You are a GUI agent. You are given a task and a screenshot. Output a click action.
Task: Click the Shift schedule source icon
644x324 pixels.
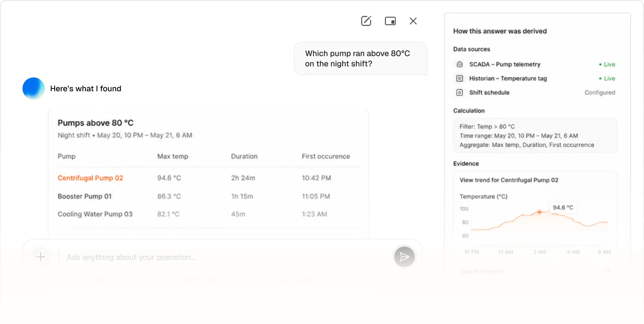pyautogui.click(x=460, y=92)
